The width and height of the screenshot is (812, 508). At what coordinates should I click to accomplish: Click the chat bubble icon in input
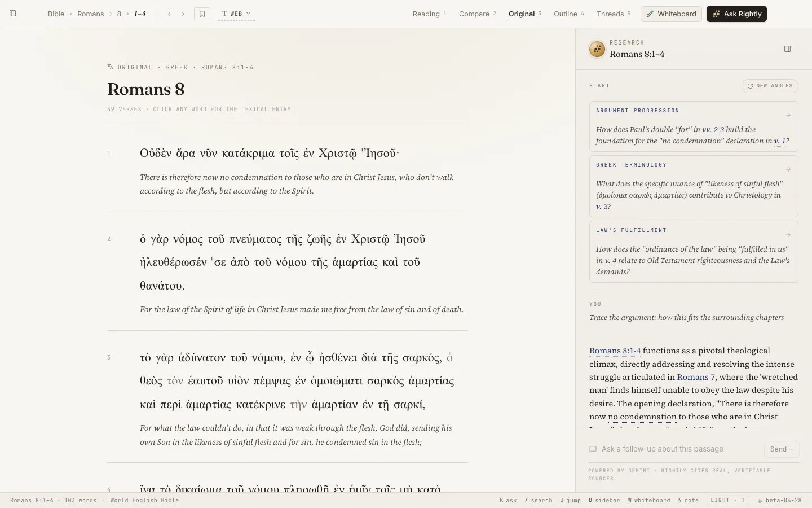[593, 449]
